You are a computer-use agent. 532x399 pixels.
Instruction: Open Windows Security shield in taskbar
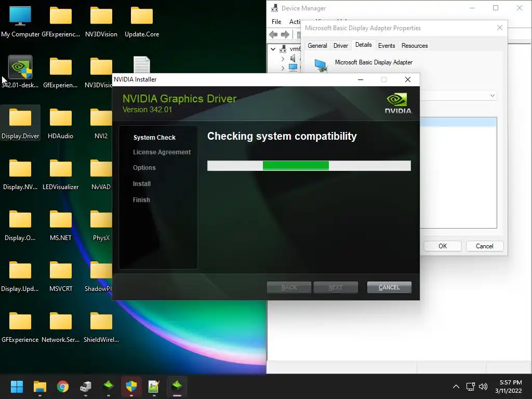click(x=131, y=386)
